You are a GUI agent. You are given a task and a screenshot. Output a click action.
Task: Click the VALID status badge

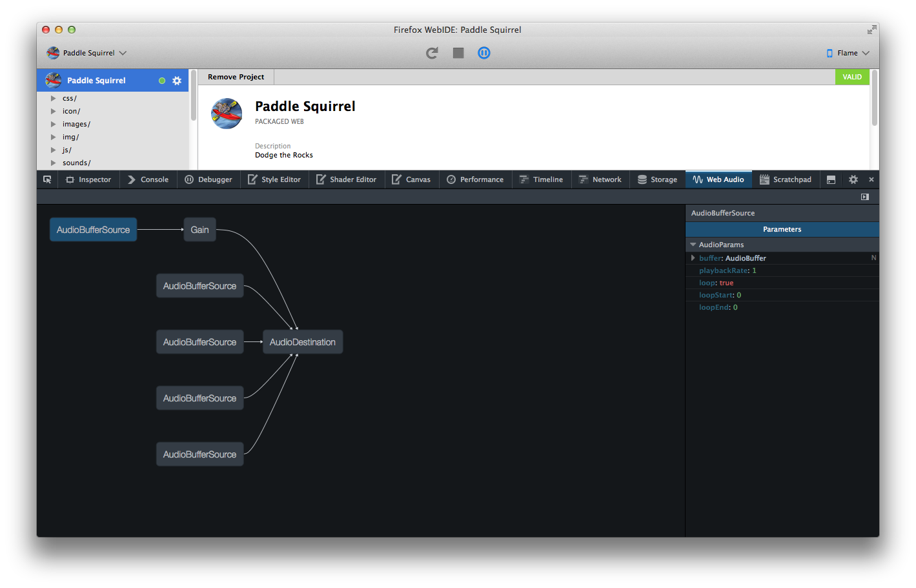852,77
